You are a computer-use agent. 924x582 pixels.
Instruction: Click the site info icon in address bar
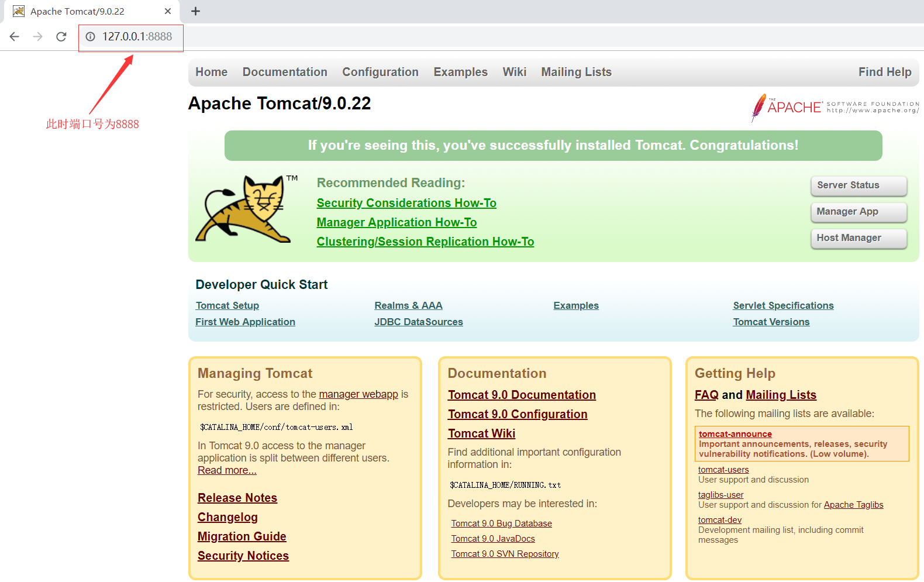point(90,36)
